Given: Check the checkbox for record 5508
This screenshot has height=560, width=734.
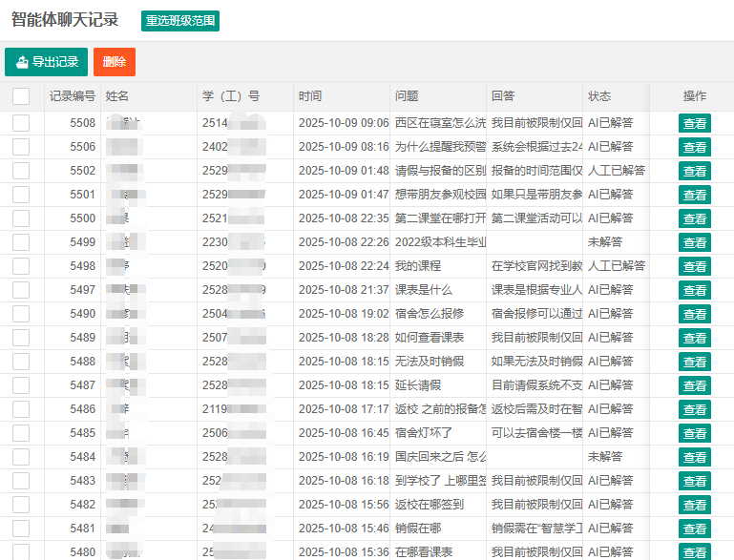Looking at the screenshot, I should 21,123.
